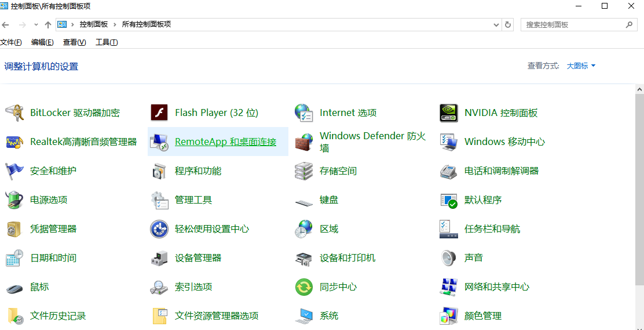Expand the address bar history dropdown arrow
644x330 pixels.
tap(496, 25)
